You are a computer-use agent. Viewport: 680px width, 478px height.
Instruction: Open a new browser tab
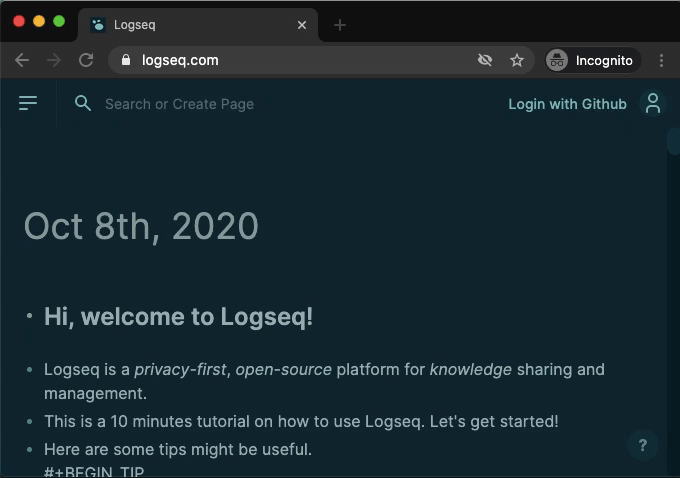[x=340, y=25]
